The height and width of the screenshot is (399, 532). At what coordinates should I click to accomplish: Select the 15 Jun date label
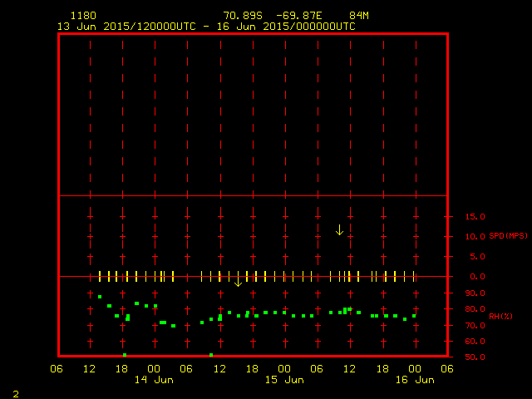pyautogui.click(x=284, y=380)
